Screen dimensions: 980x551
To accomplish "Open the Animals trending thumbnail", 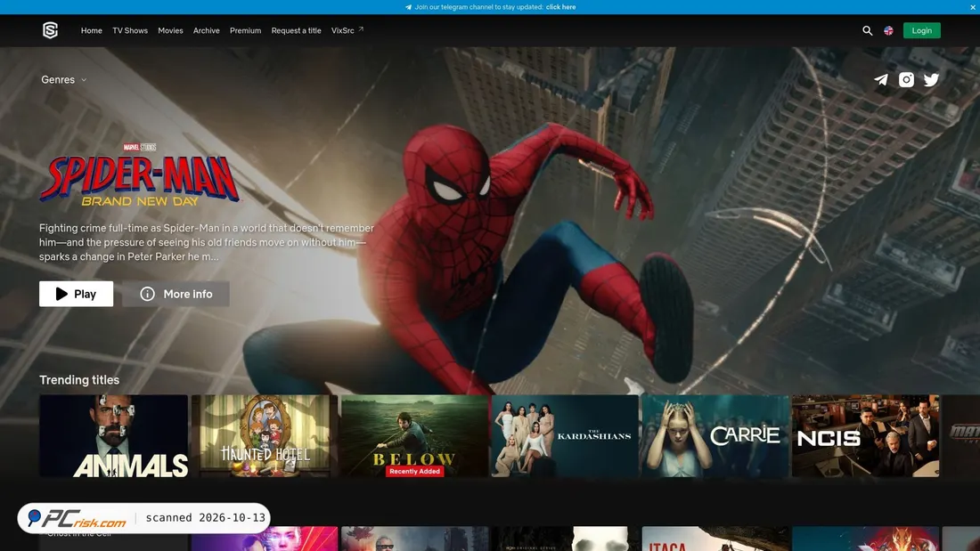I will point(113,436).
